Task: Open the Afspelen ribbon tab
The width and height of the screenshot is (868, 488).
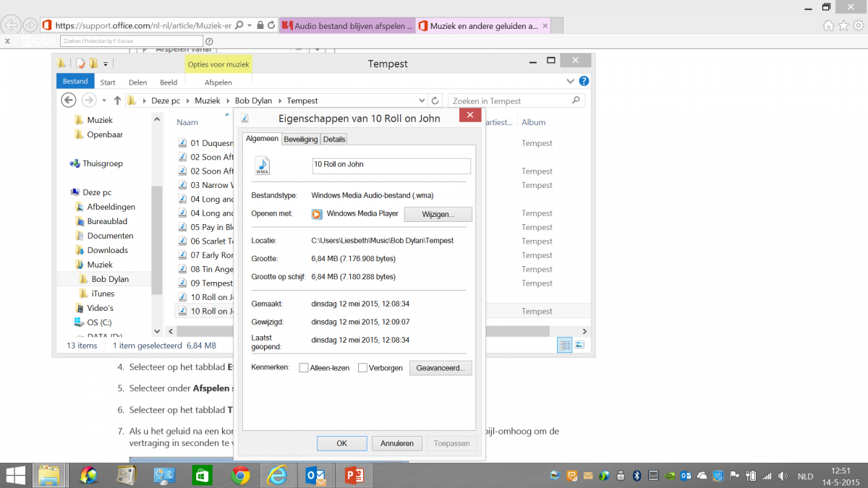Action: coord(218,82)
